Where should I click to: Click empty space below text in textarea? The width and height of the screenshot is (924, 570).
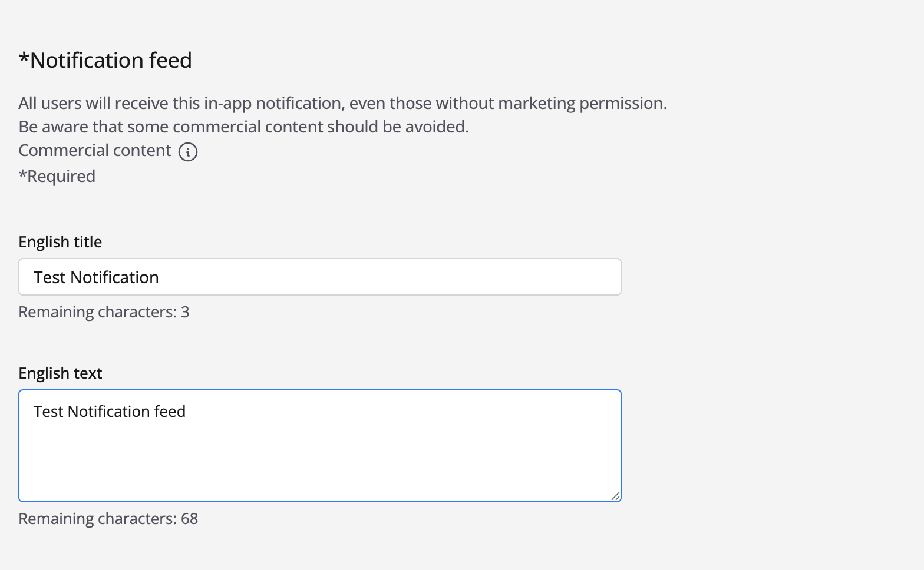click(x=319, y=465)
